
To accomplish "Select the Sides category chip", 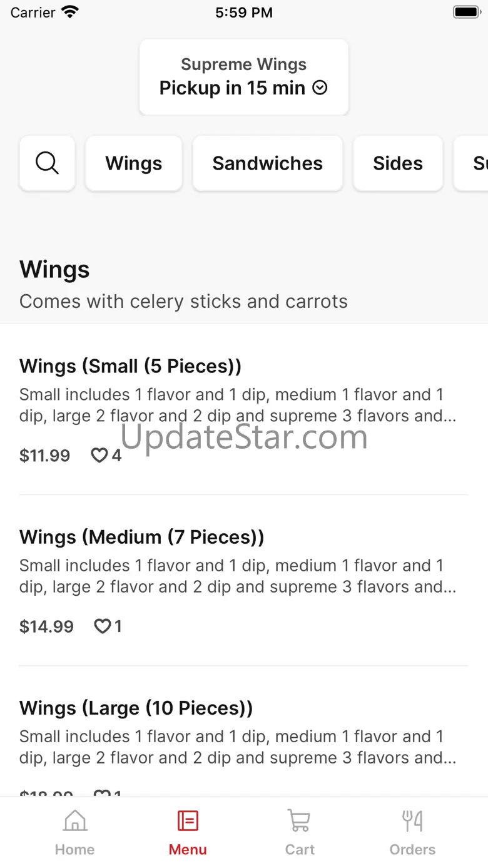I will [398, 163].
